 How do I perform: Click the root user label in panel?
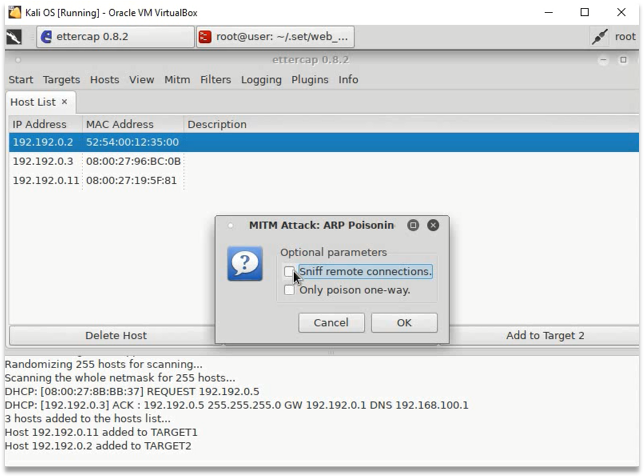(625, 37)
